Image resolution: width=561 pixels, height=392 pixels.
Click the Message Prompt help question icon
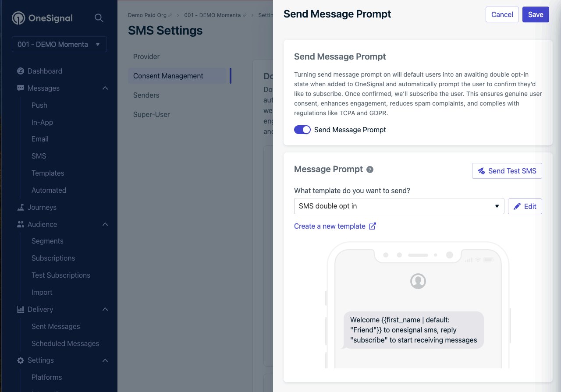point(370,170)
